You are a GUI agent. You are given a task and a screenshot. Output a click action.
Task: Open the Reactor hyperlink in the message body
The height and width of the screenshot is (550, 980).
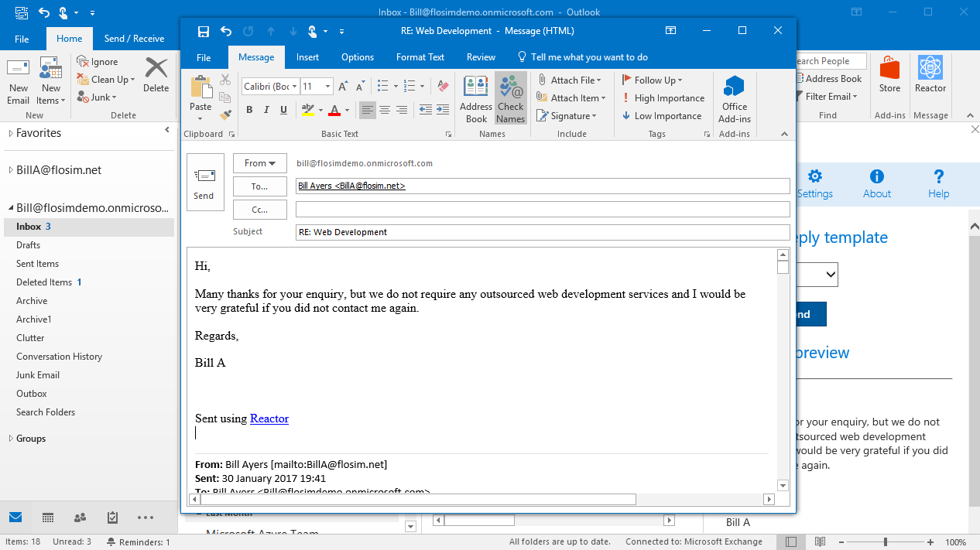pos(269,418)
